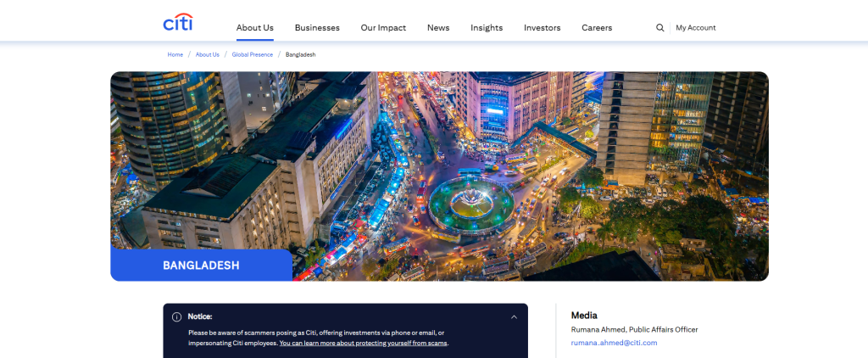Click the Bangladesh breadcrumb item
Viewport: 868px width, 358px height.
click(x=300, y=54)
